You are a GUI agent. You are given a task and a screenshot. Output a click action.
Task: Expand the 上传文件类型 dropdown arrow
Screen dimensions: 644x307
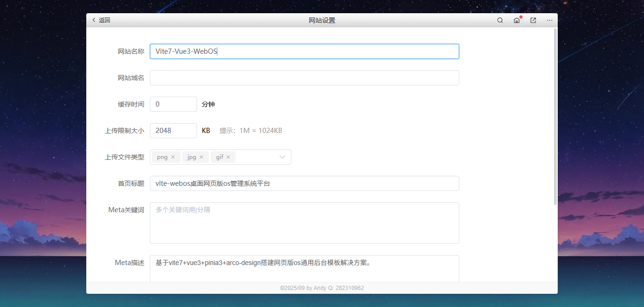pyautogui.click(x=282, y=157)
